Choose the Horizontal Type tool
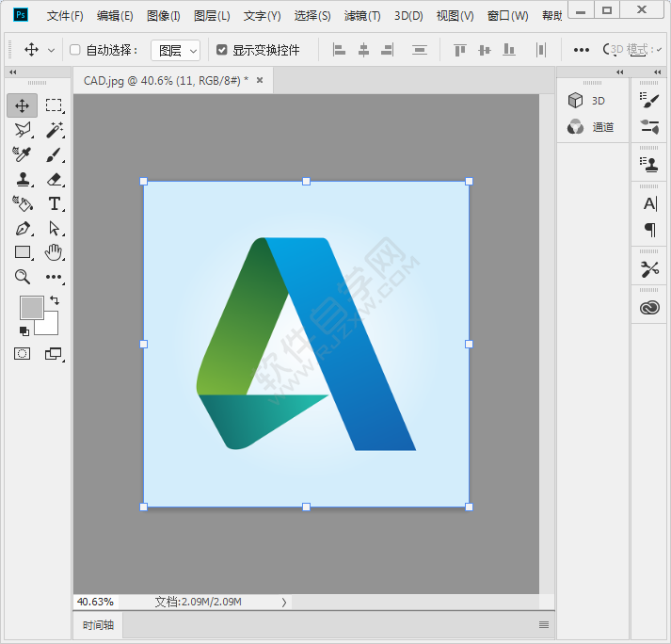Image resolution: width=671 pixels, height=644 pixels. [55, 203]
